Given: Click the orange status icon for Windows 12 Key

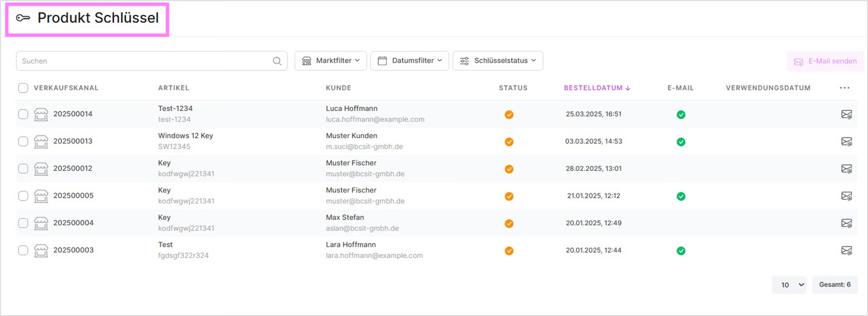Looking at the screenshot, I should 509,142.
